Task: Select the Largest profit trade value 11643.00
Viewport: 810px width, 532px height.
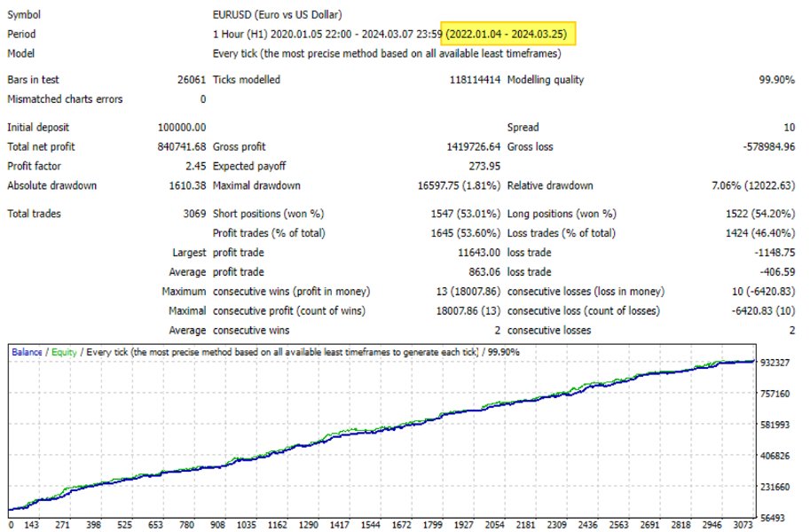Action: tap(476, 253)
